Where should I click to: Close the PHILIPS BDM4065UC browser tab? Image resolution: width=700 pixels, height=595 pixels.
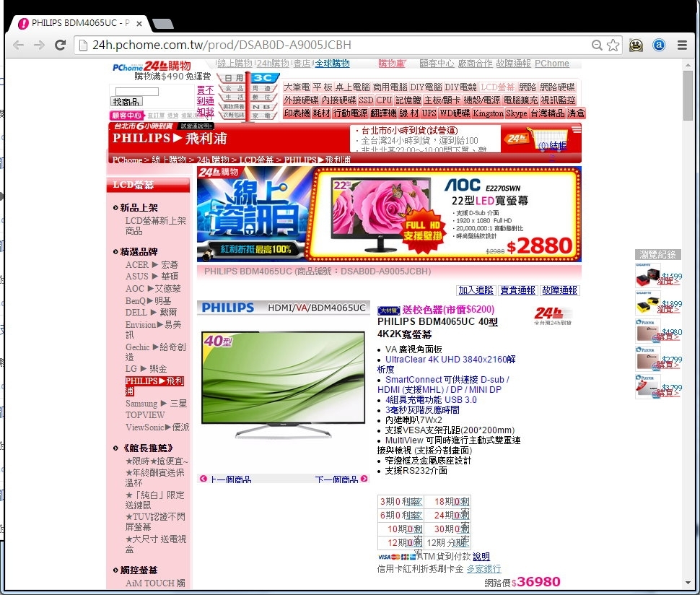tap(139, 24)
